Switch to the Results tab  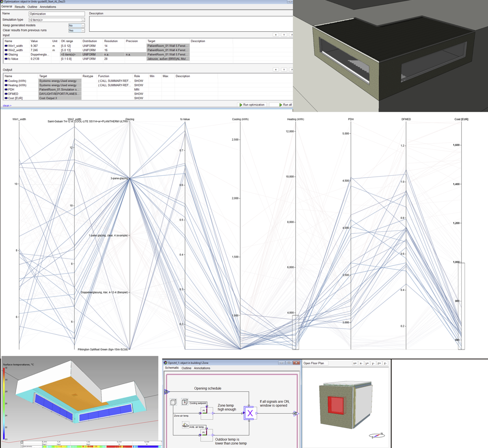click(x=19, y=7)
